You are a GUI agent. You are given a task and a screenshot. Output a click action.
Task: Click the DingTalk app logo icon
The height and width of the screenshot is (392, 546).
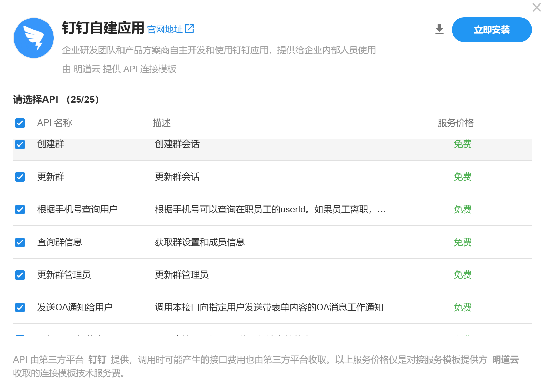coord(34,38)
